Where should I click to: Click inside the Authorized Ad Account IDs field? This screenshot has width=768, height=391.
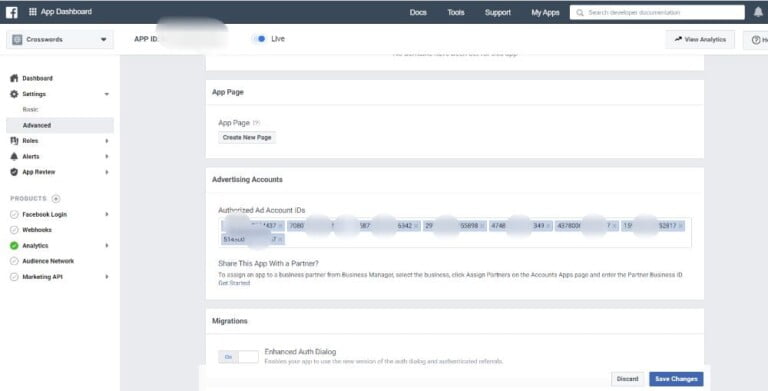(x=455, y=233)
